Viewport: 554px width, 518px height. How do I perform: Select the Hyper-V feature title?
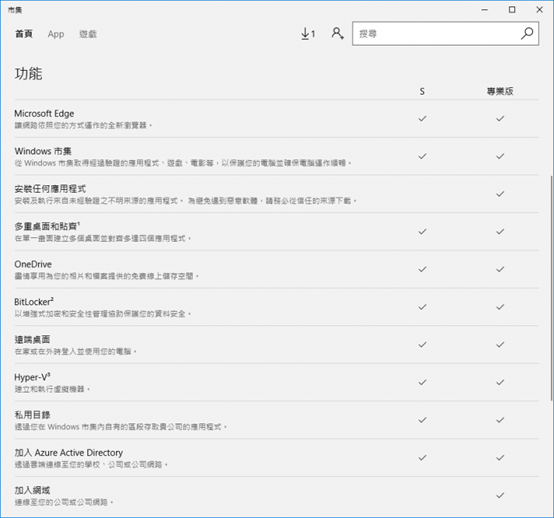[x=32, y=377]
